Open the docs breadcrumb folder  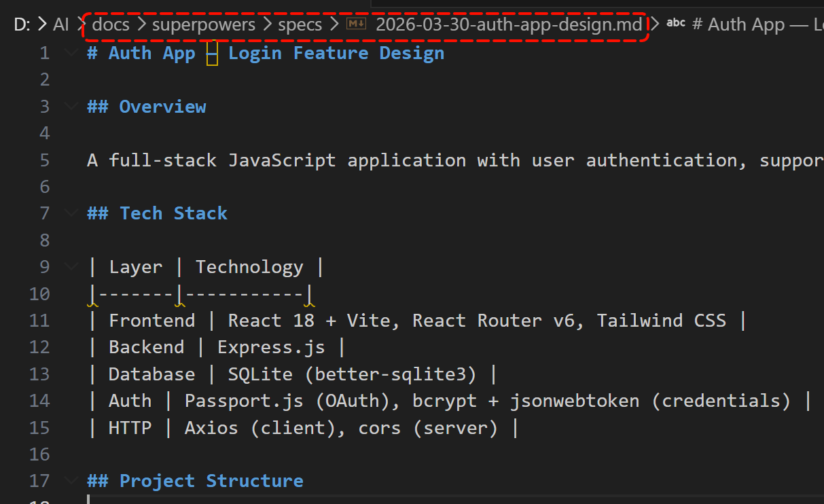click(111, 25)
